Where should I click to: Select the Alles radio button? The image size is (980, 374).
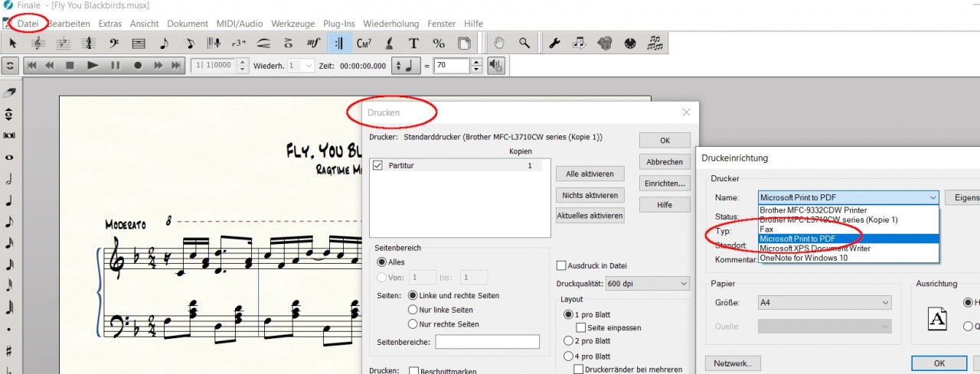point(383,262)
